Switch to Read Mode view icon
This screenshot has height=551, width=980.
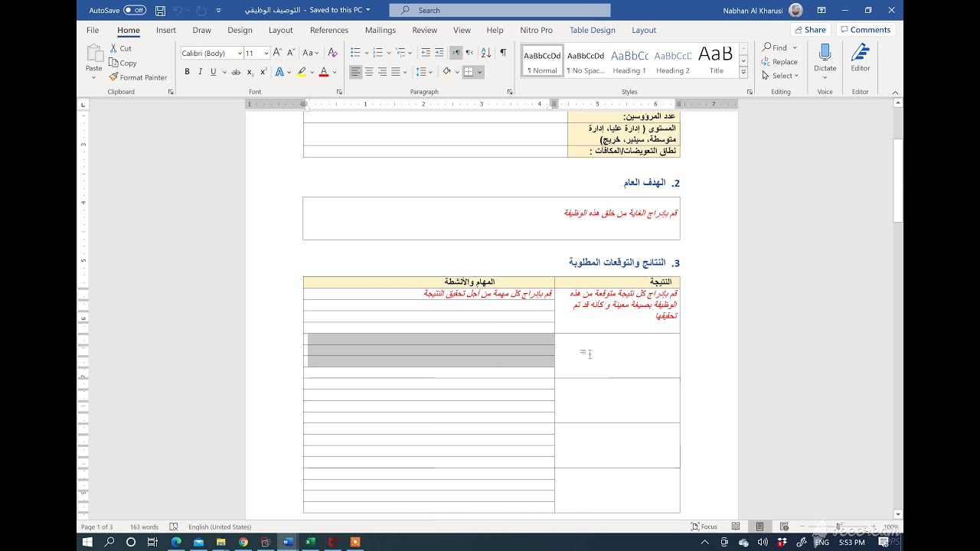pos(736,527)
